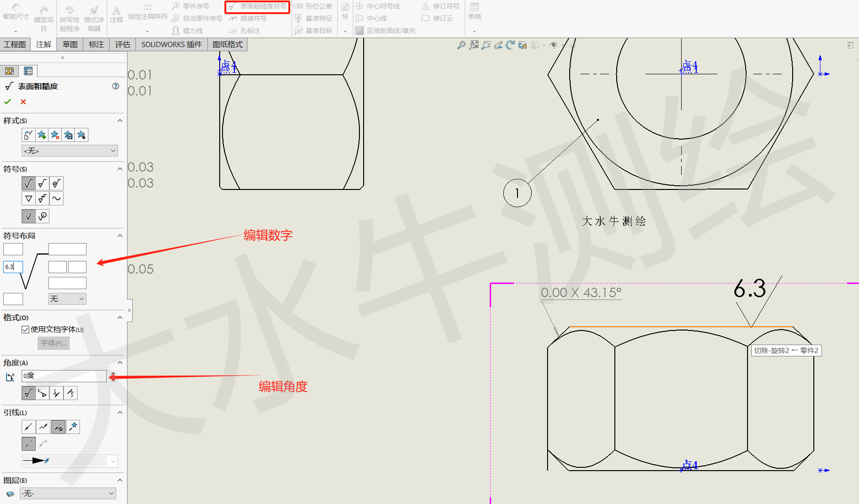Click the 大水牛测绘 note text in drawing
859x504 pixels.
pyautogui.click(x=614, y=221)
